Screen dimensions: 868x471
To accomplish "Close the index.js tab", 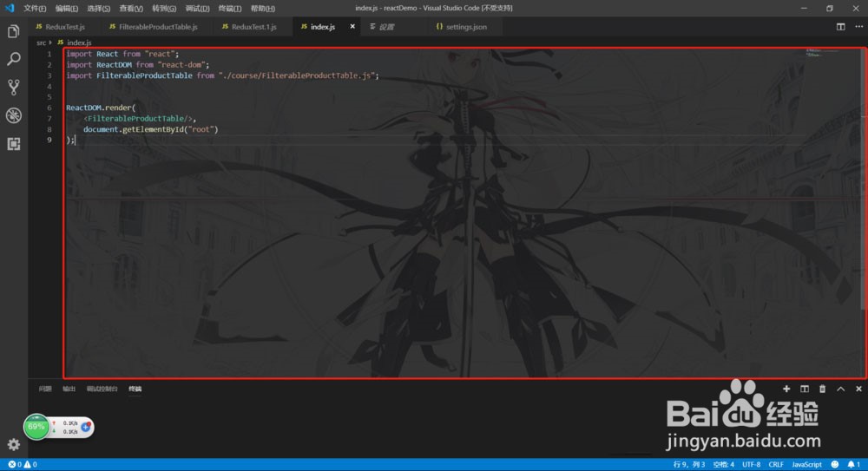I will click(352, 27).
